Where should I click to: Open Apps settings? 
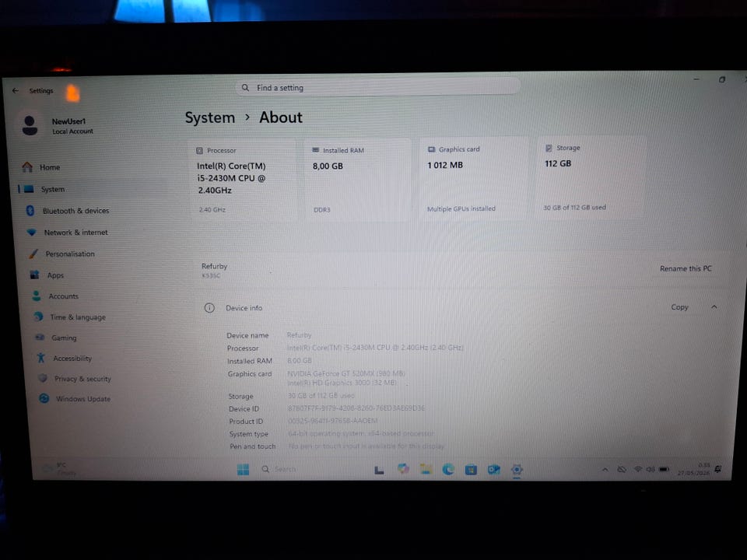(x=55, y=275)
